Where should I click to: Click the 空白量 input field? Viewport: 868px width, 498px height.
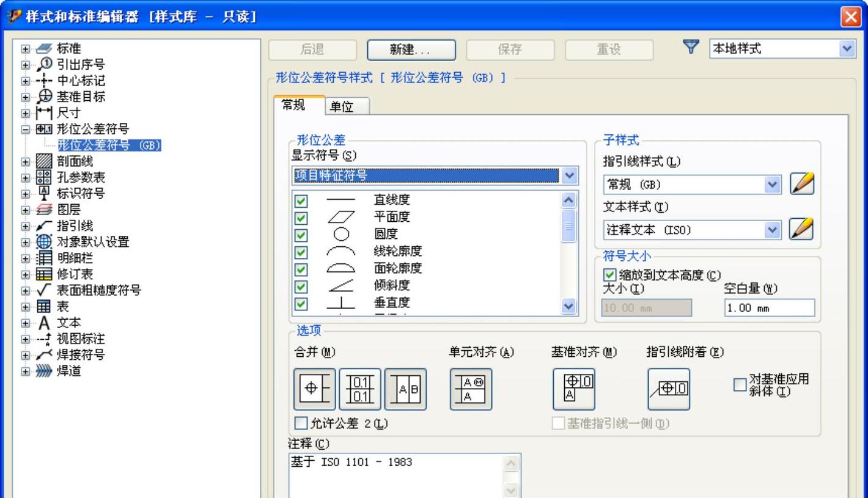coord(769,308)
